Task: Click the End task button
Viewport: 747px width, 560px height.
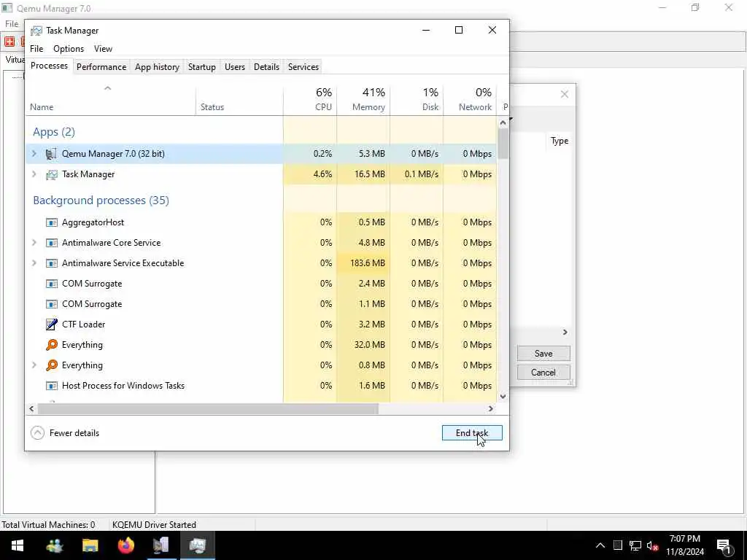Action: 472,433
